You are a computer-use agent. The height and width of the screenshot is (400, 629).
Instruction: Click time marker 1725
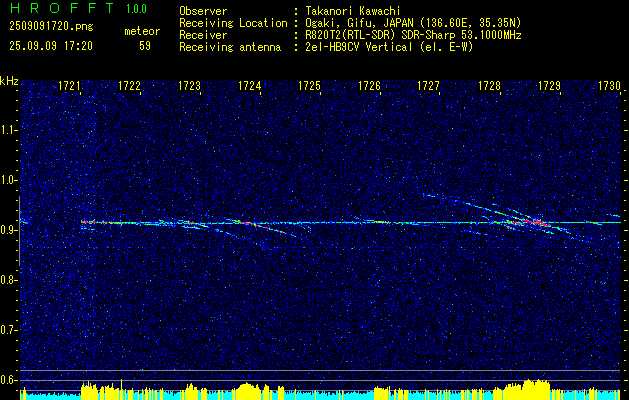[x=309, y=85]
